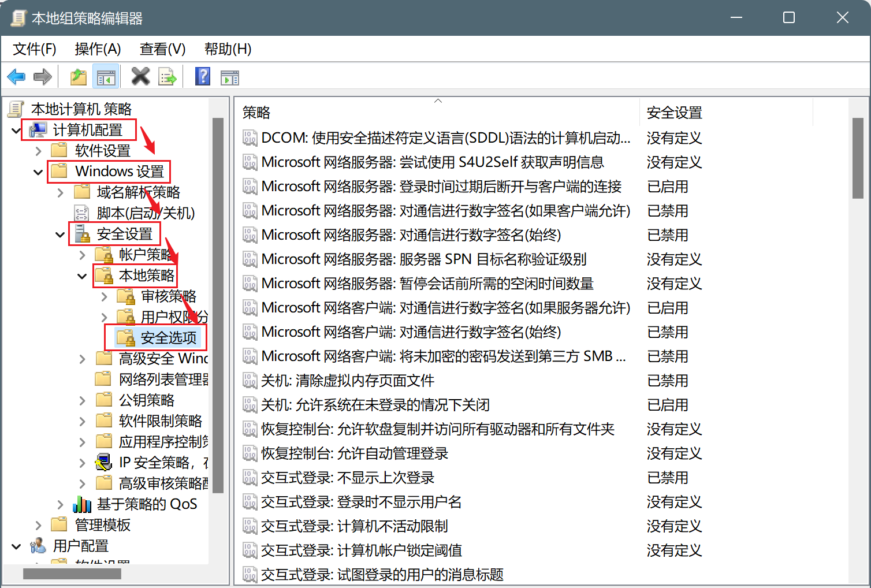Select policy 恢复控制台: 允许自动管理登录
The width and height of the screenshot is (871, 588).
(x=355, y=453)
